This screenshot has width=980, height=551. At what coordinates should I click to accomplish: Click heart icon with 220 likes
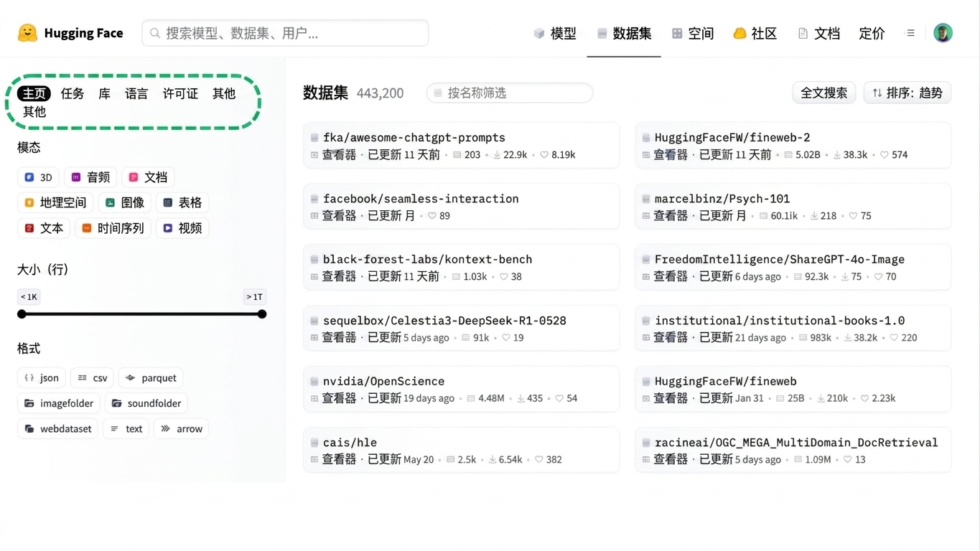tap(894, 338)
